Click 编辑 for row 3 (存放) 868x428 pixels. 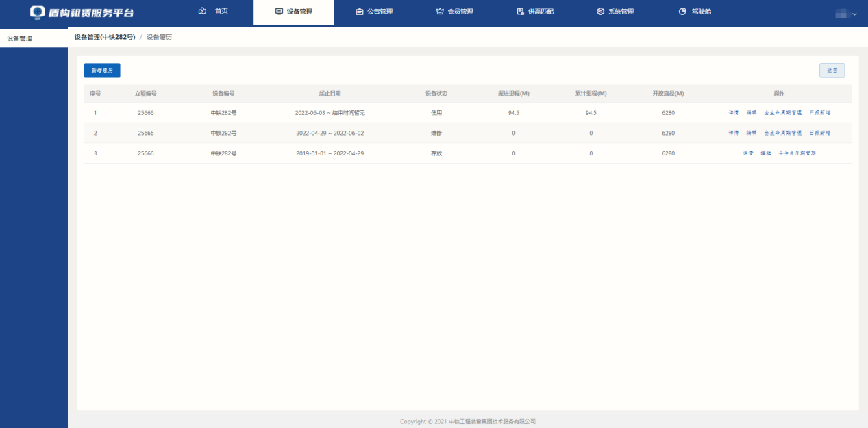[766, 153]
